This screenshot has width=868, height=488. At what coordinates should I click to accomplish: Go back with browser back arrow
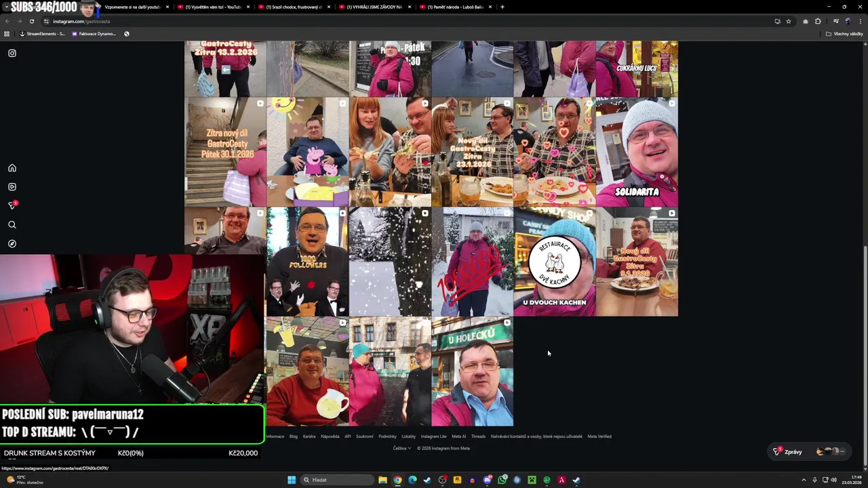(x=8, y=21)
